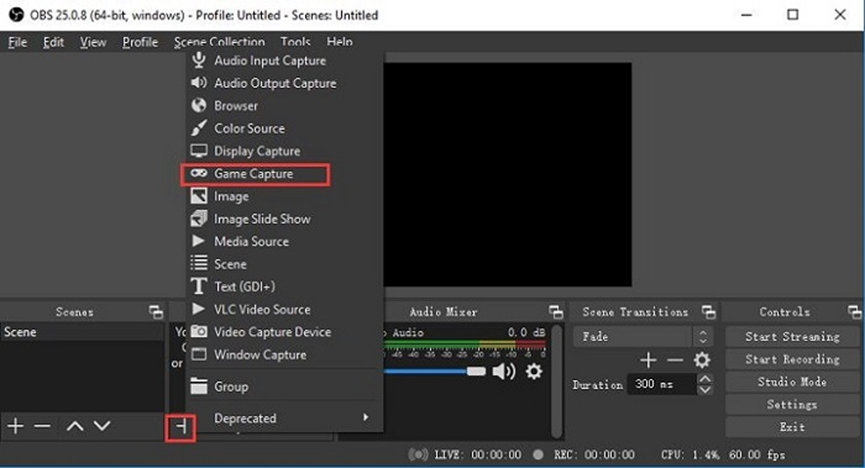Open the Help menu
This screenshot has width=865, height=468.
coord(339,42)
